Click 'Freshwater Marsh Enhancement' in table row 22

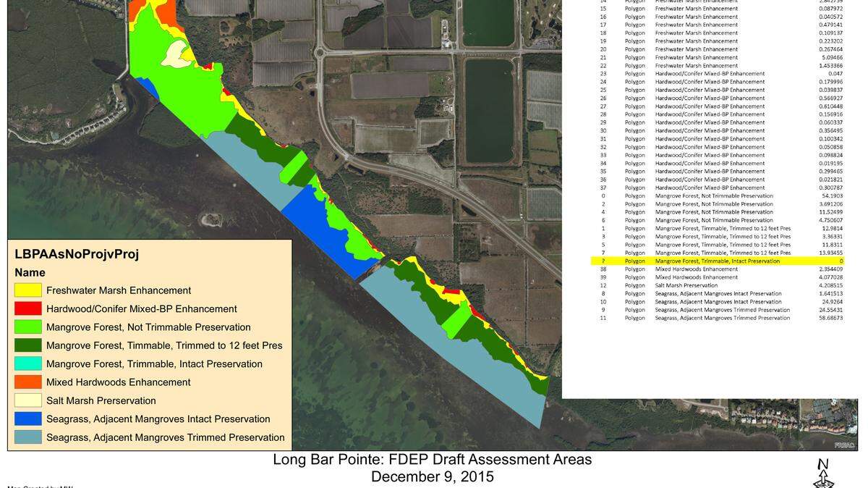click(x=696, y=65)
